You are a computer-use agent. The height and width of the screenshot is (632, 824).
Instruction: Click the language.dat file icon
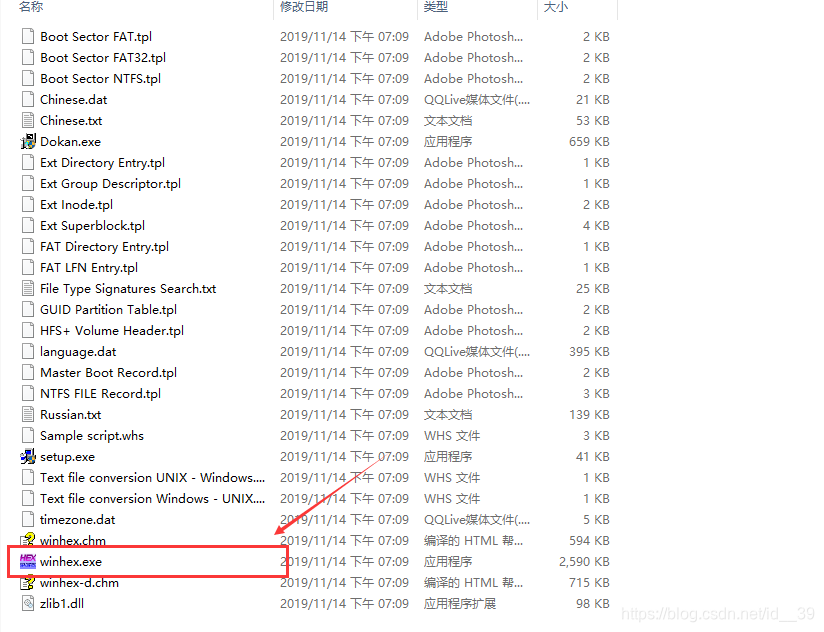coord(28,351)
